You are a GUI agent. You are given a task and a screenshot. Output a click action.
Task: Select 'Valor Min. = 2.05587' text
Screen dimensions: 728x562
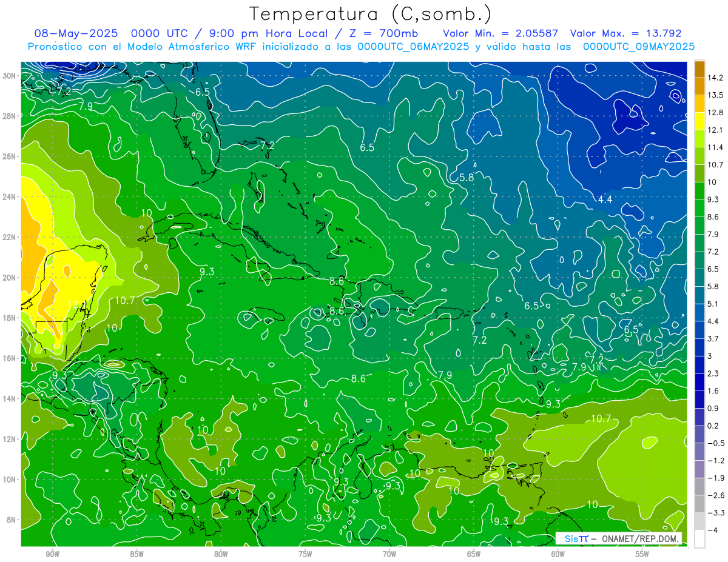pos(501,33)
